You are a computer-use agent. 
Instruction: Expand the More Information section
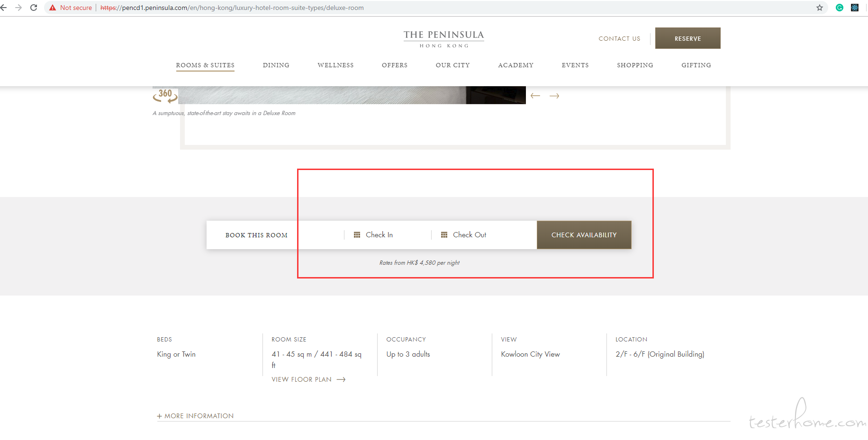[x=195, y=416]
